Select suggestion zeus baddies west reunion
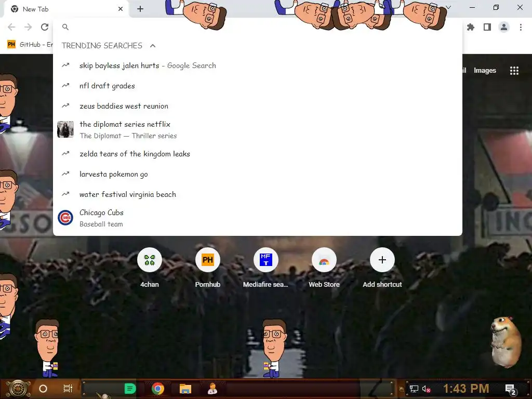Image resolution: width=532 pixels, height=399 pixels. click(x=258, y=106)
